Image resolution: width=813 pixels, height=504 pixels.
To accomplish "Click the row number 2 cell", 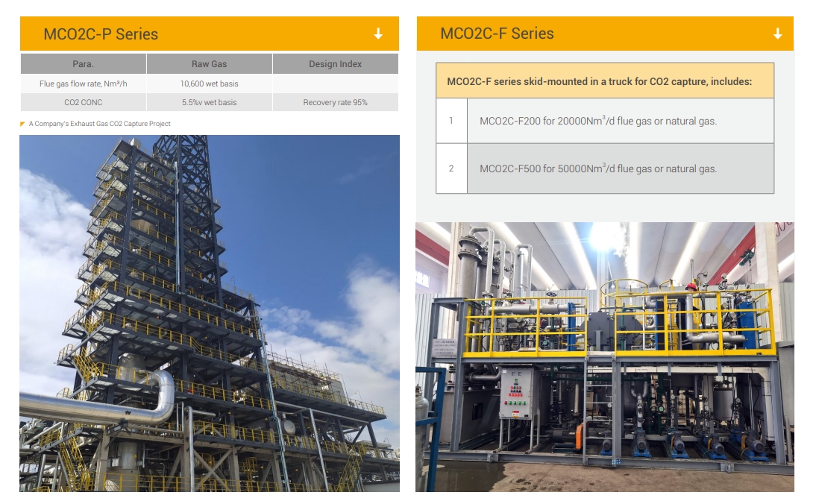I will (x=451, y=168).
